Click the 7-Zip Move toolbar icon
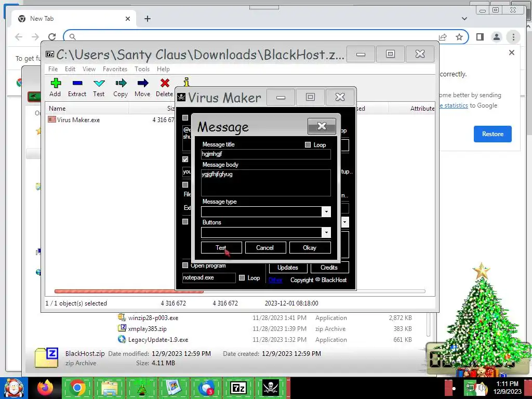532x399 pixels. 142,83
